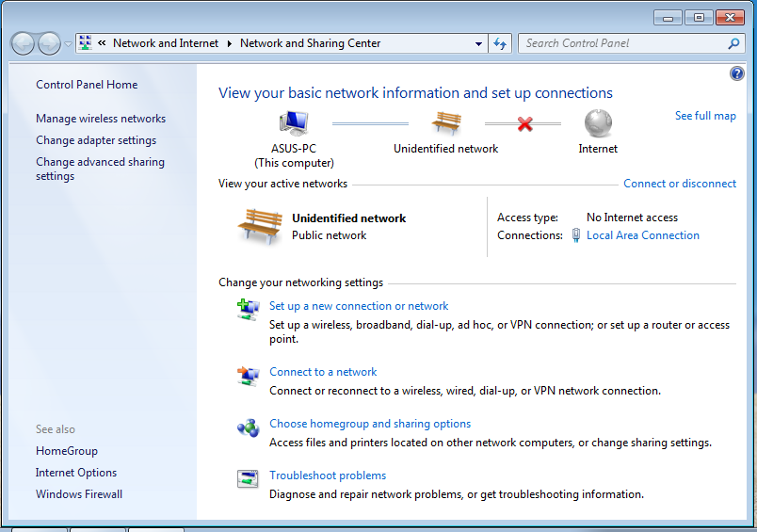Expand the address bar history dropdown

(x=478, y=44)
